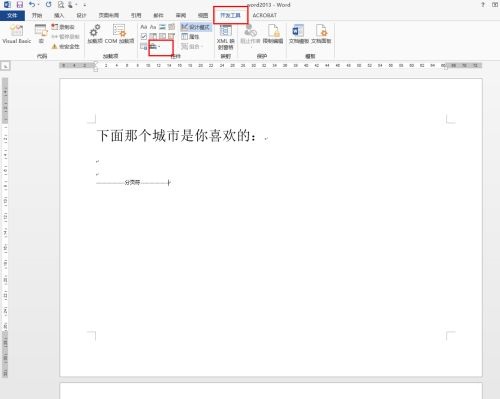Toggle Design Mode (设计模式)
The width and height of the screenshot is (500, 399).
[x=196, y=27]
